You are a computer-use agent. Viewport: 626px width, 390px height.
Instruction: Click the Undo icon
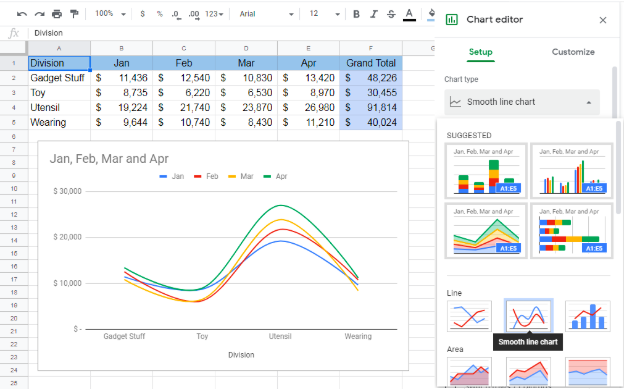click(22, 14)
